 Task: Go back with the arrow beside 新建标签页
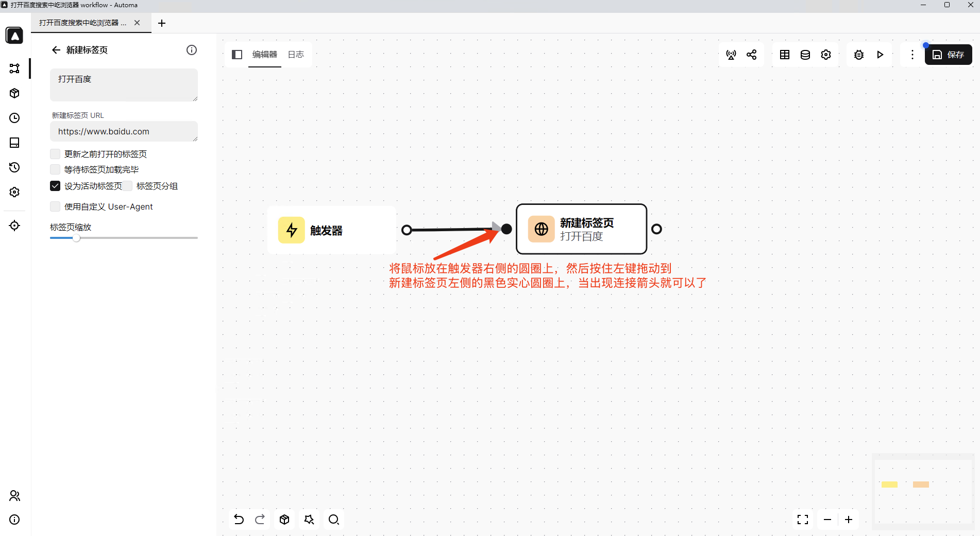point(56,50)
